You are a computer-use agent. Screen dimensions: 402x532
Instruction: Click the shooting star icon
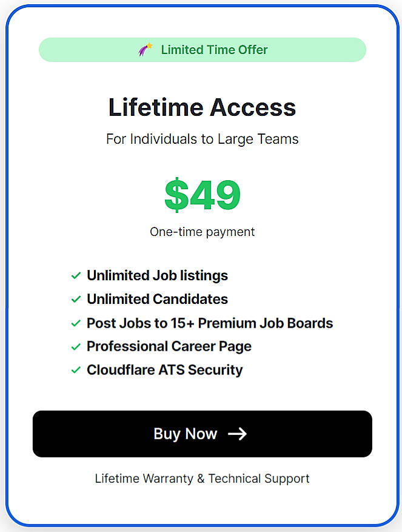click(144, 49)
